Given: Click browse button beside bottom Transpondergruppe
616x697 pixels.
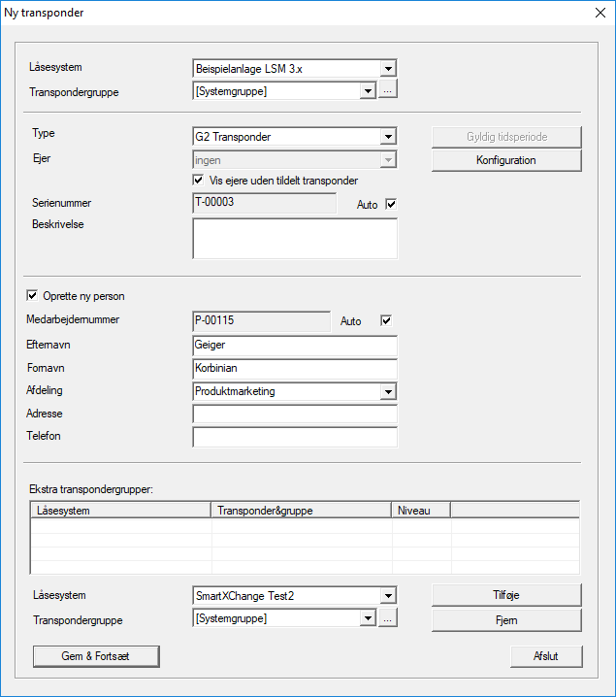Looking at the screenshot, I should (388, 618).
